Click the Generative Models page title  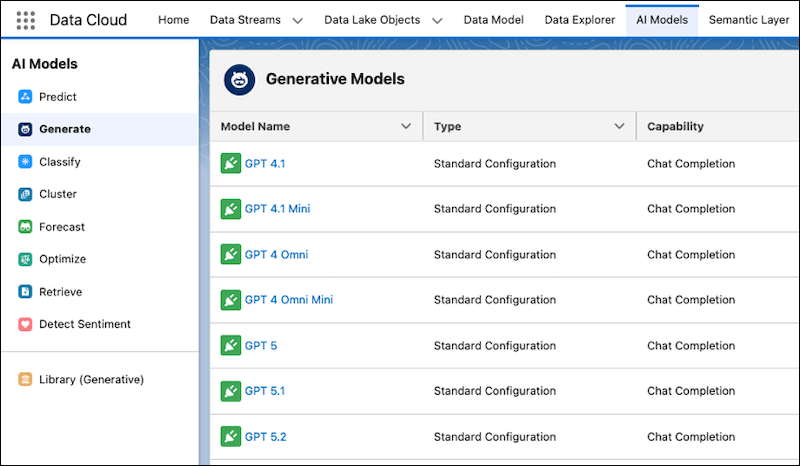[x=335, y=79]
